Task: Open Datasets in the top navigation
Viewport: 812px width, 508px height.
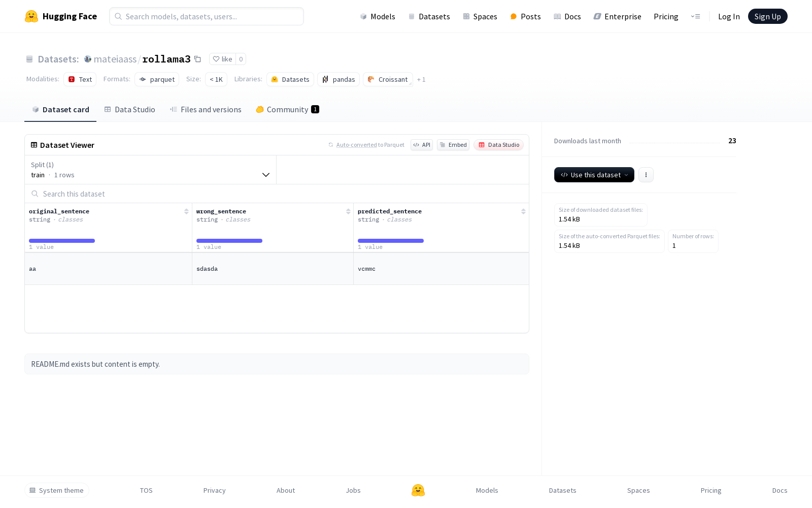Action: 429,16
